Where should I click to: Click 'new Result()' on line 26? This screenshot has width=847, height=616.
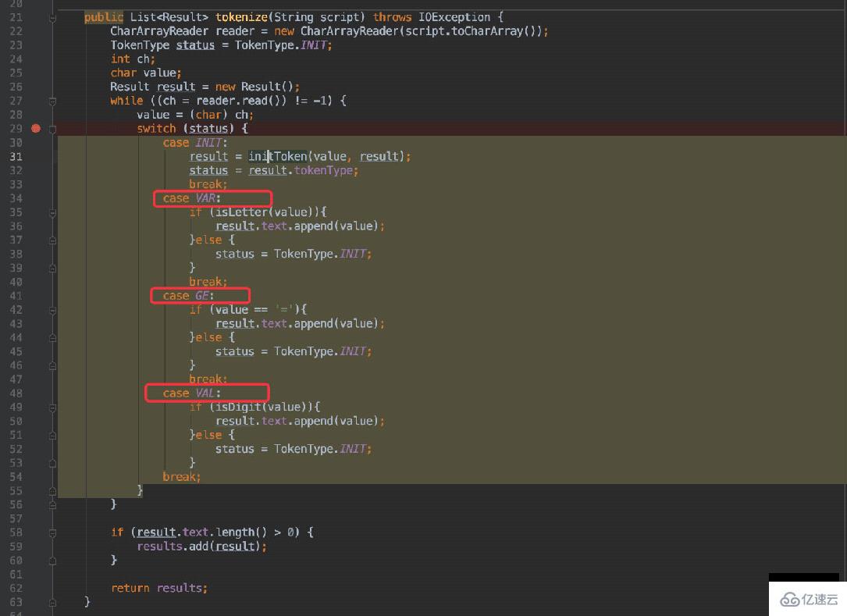pyautogui.click(x=254, y=87)
